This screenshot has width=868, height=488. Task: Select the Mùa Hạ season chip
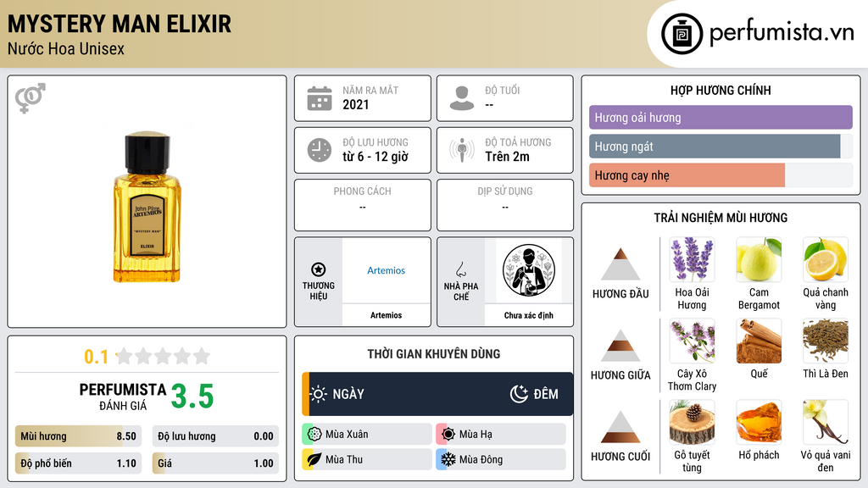[x=501, y=435]
